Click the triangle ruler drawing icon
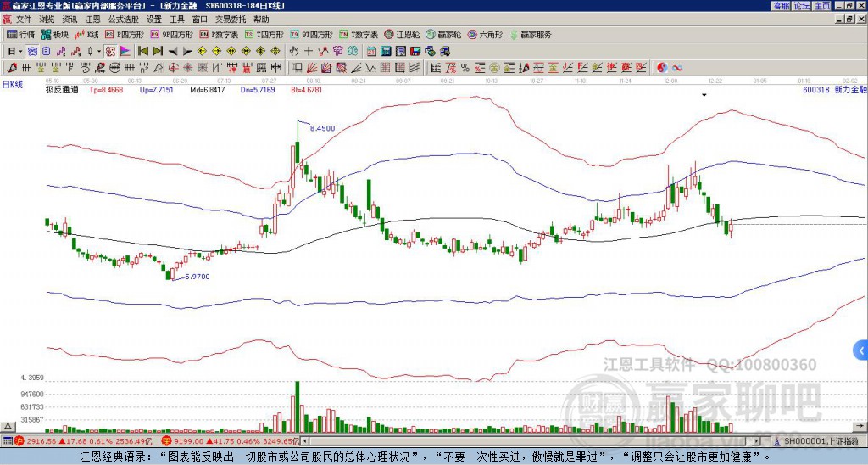The width and height of the screenshot is (868, 465). pyautogui.click(x=159, y=68)
